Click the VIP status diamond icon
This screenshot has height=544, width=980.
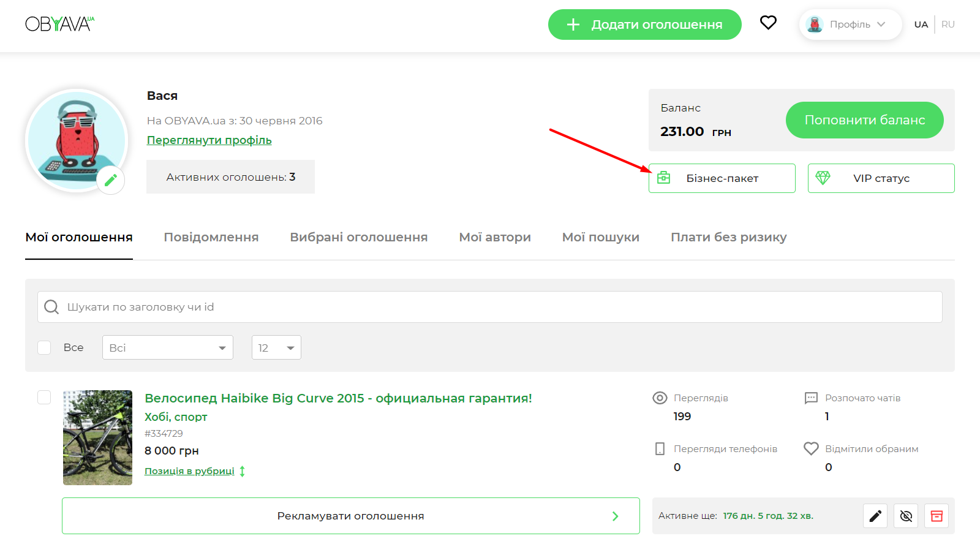[823, 178]
